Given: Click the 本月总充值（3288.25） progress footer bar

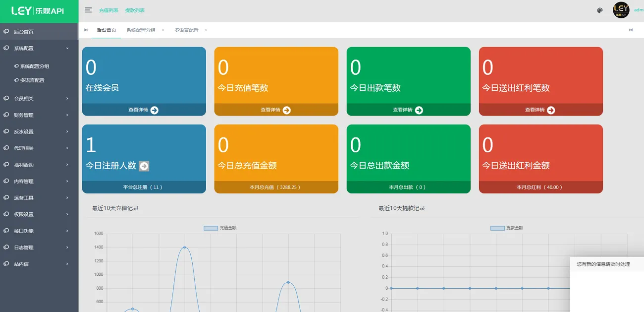Looking at the screenshot, I should point(276,187).
